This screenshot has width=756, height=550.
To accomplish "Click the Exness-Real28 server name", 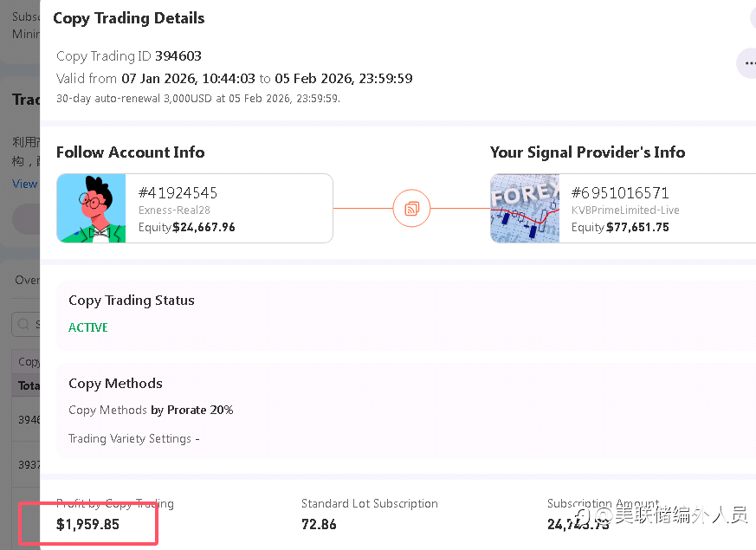I will 174,210.
